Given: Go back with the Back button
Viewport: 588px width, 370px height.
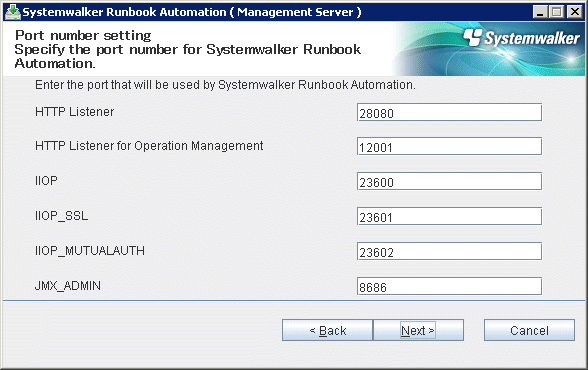Looking at the screenshot, I should (327, 330).
